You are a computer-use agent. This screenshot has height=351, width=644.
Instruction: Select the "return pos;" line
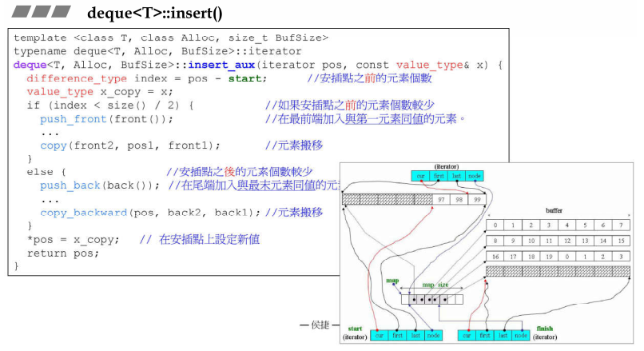coord(63,253)
